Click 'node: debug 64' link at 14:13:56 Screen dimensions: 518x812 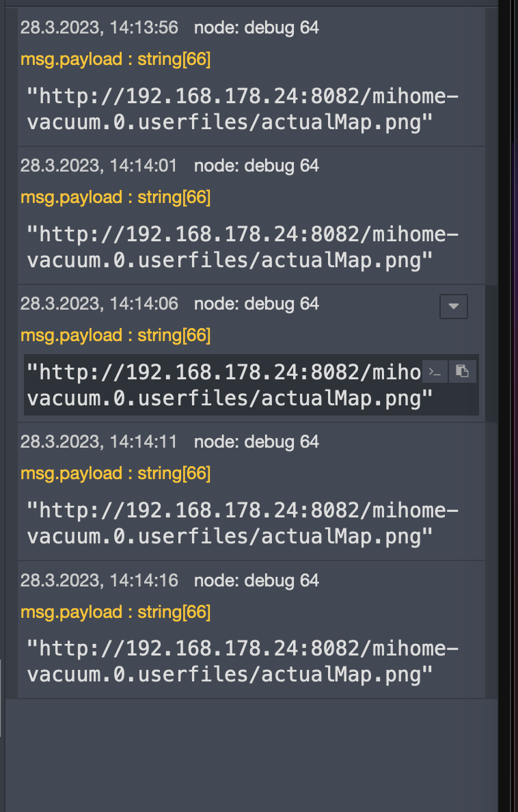point(256,27)
